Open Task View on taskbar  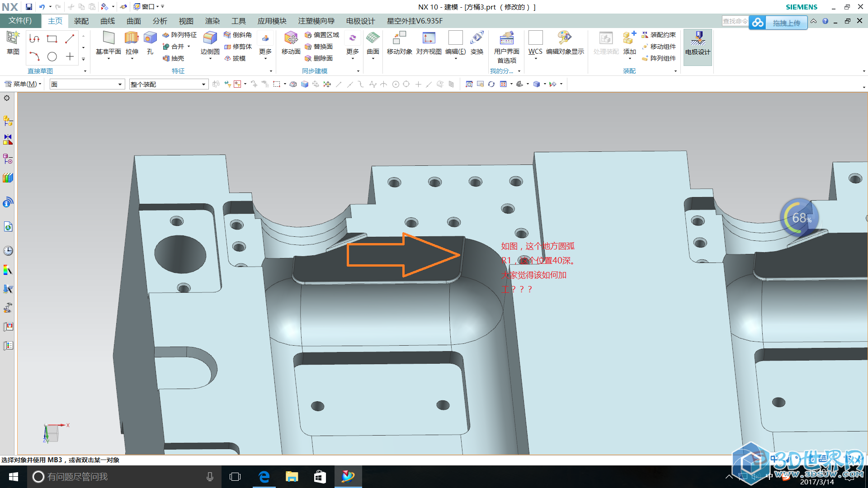[235, 477]
